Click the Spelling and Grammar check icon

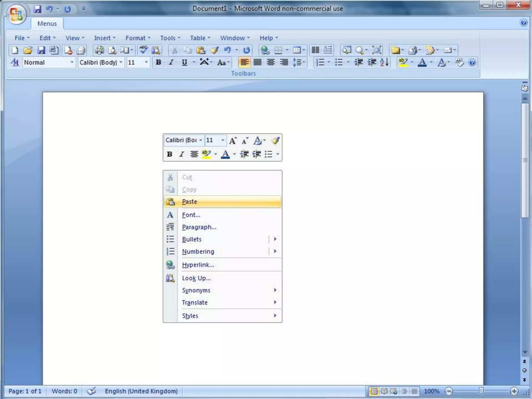point(143,50)
